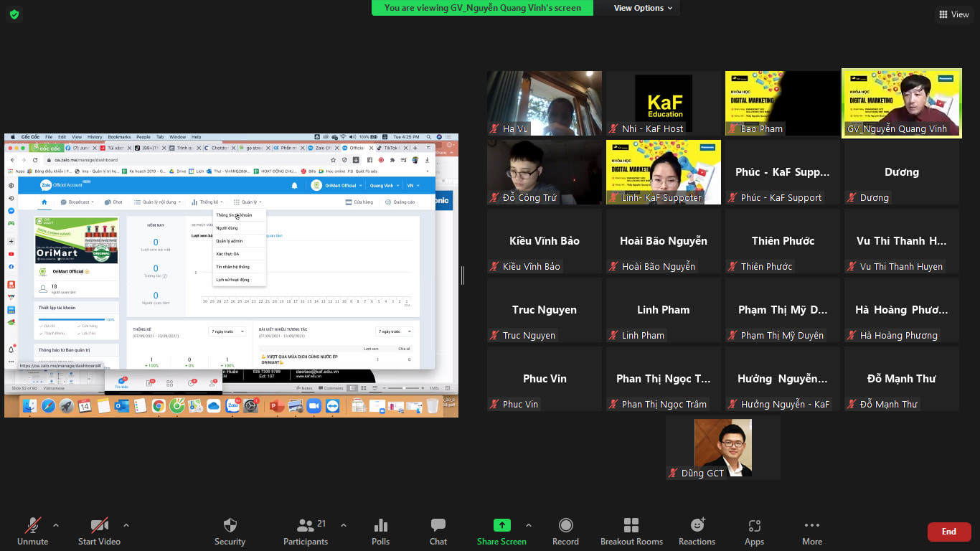Toggle the Quản lý menu
This screenshot has width=980, height=551.
point(248,202)
